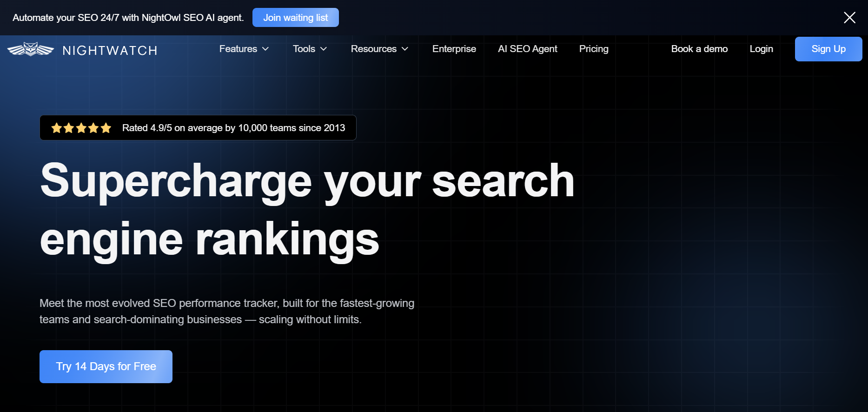Click the Sign Up button

828,49
